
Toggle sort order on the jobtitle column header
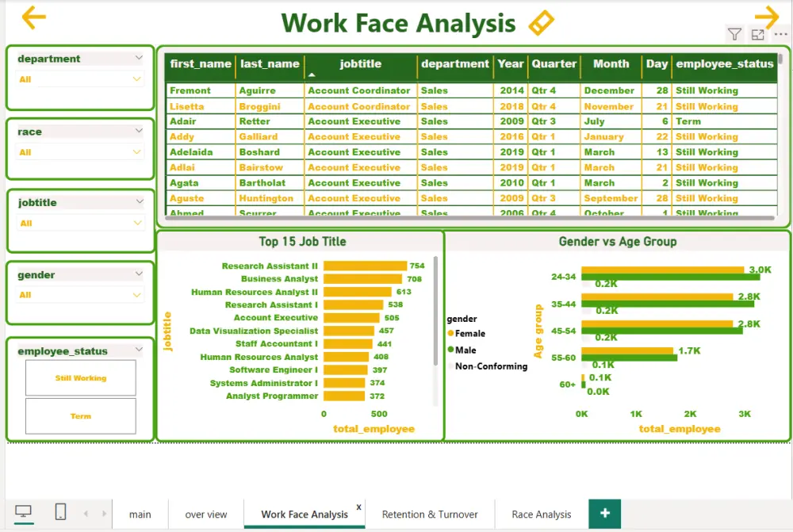click(x=359, y=64)
